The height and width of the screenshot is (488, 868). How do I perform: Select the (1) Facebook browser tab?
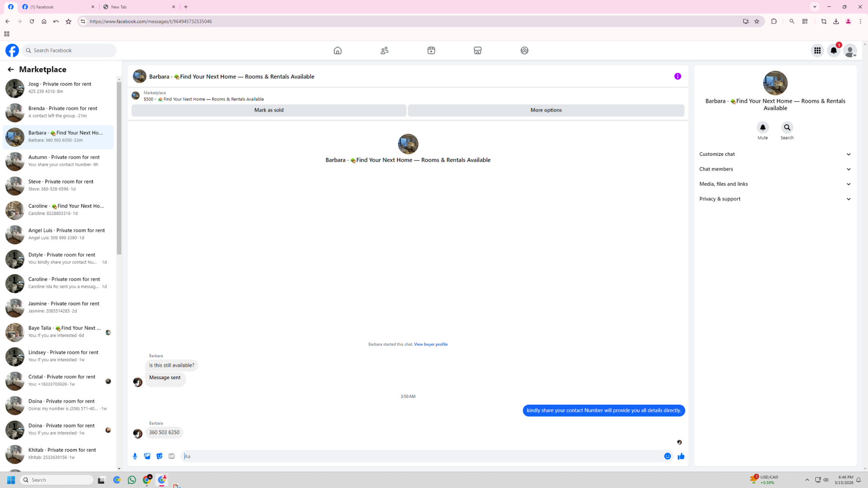click(x=59, y=7)
